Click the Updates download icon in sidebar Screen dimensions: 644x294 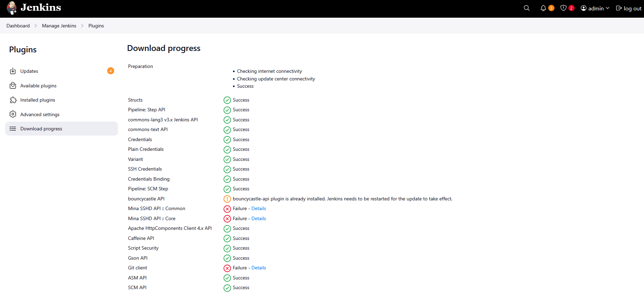tap(13, 71)
